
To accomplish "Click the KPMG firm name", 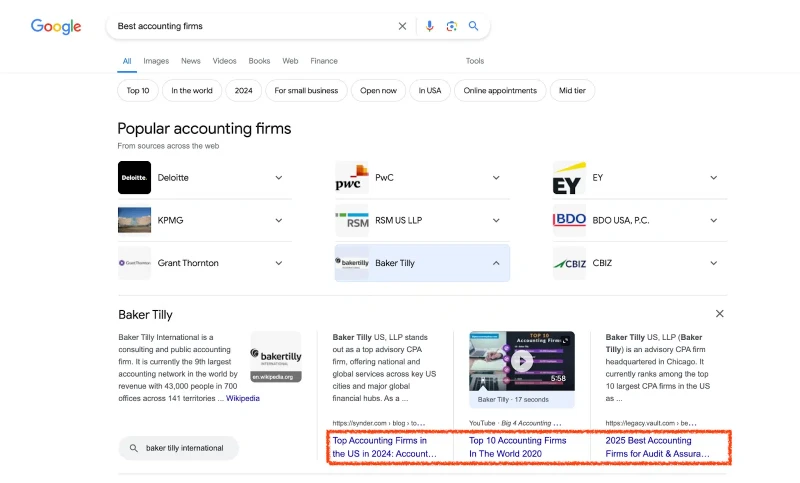I will click(x=170, y=220).
